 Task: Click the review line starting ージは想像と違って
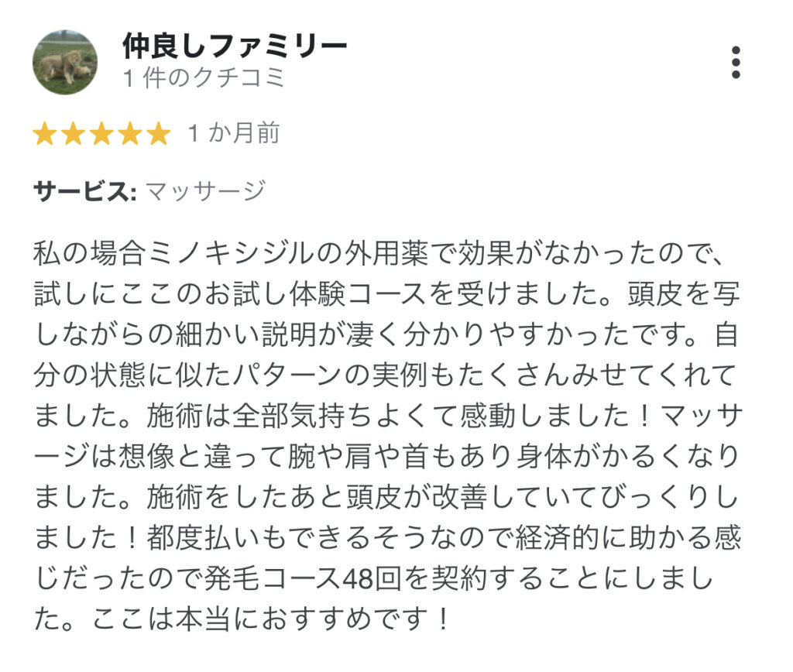(386, 456)
